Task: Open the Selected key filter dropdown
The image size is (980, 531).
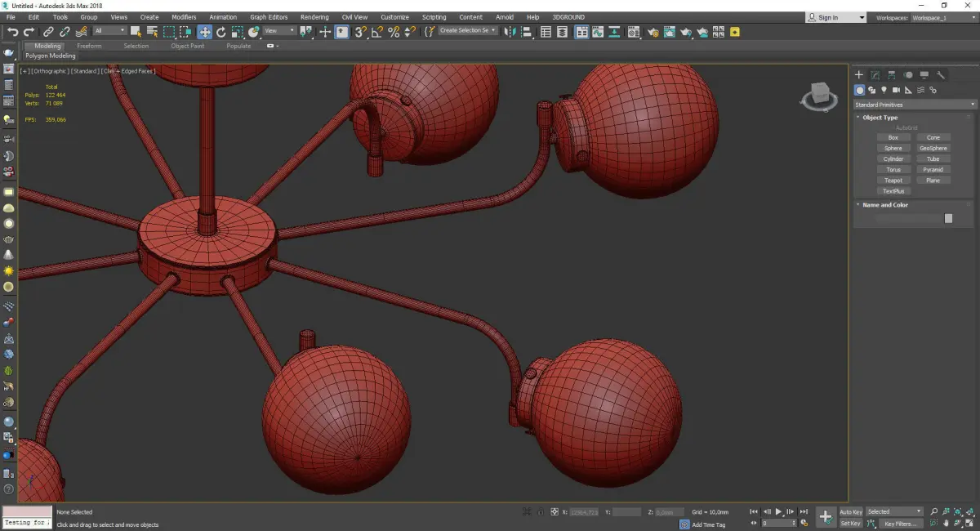Action: [895, 512]
